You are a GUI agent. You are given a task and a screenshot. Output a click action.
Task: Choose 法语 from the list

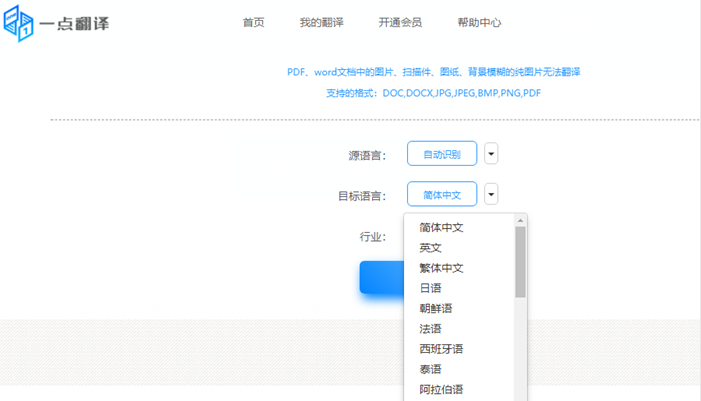pos(431,329)
